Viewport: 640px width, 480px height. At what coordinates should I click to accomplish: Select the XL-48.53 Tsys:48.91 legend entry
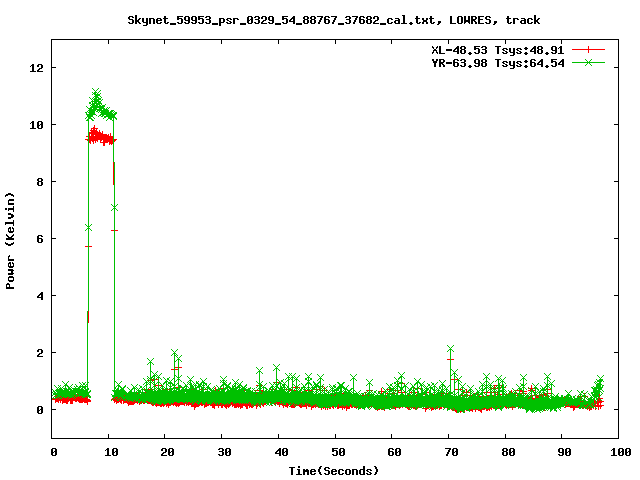(497, 50)
